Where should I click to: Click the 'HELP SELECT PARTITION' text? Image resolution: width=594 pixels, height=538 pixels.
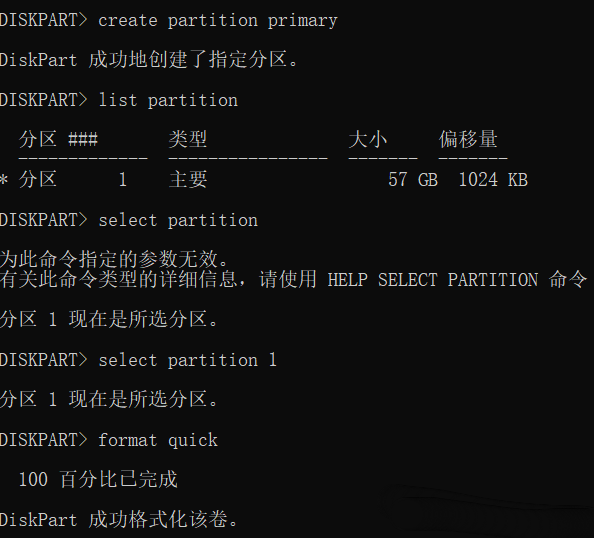click(x=433, y=280)
